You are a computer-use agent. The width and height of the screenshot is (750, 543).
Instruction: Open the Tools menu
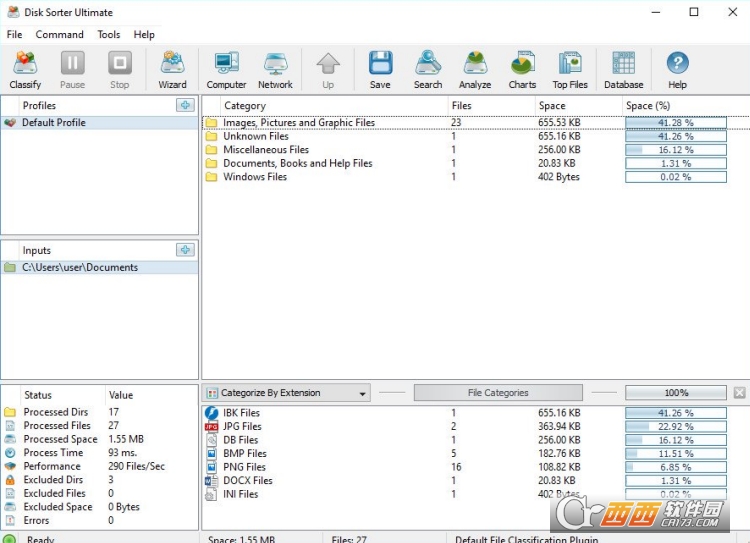[109, 34]
